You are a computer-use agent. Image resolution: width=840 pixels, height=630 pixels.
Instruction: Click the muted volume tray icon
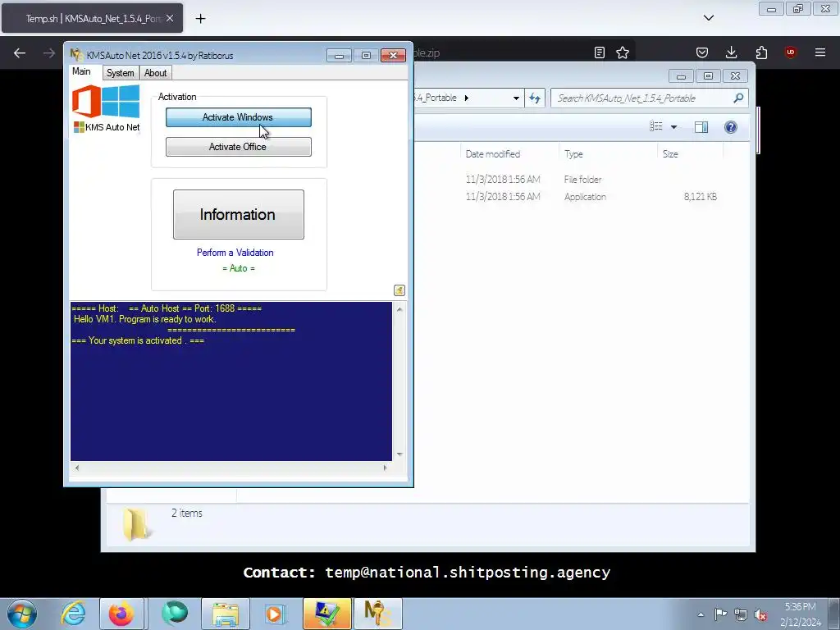pyautogui.click(x=760, y=614)
